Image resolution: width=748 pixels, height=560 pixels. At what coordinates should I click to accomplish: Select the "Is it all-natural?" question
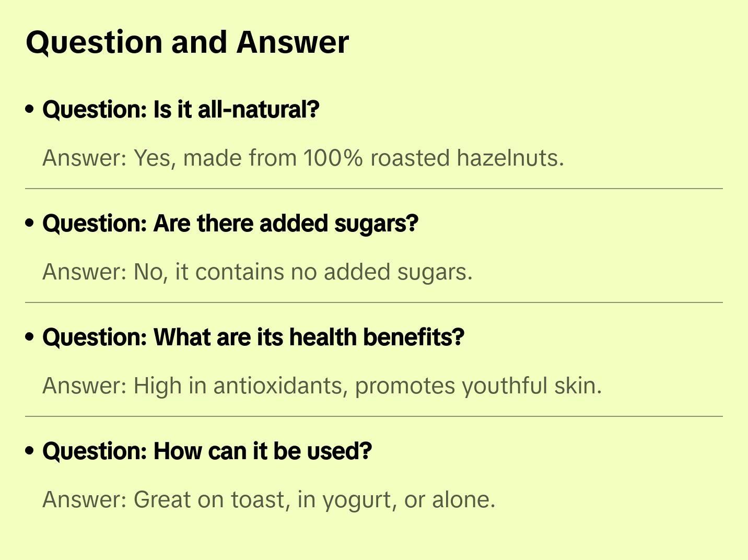(x=181, y=110)
